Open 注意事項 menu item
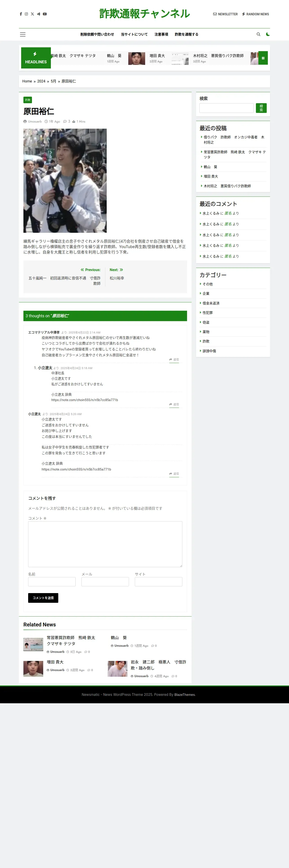The width and height of the screenshot is (289, 868). point(161,34)
